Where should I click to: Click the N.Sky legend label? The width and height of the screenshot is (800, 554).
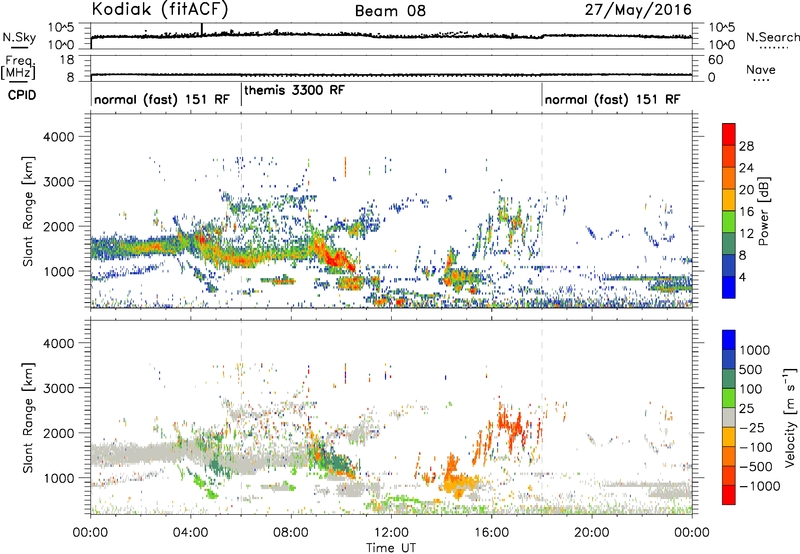coord(19,37)
